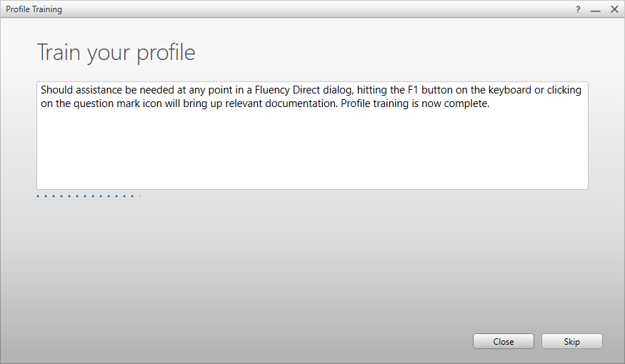Close the window with the X icon
The width and height of the screenshot is (625, 364).
click(x=614, y=9)
